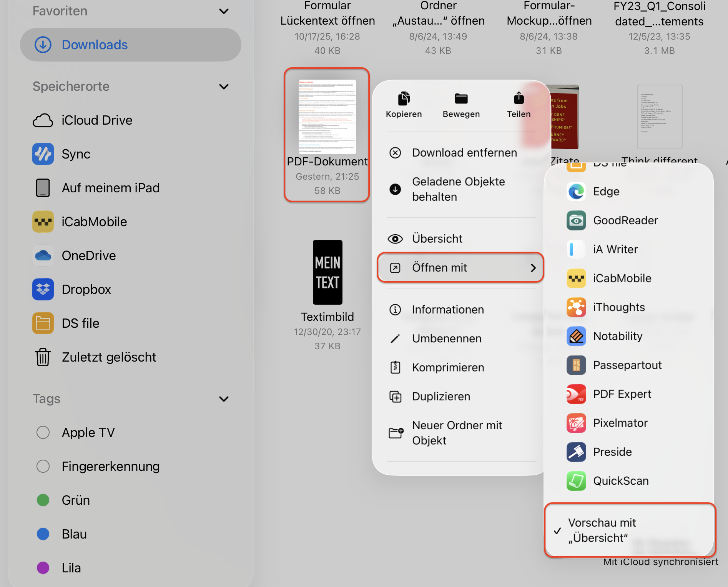The height and width of the screenshot is (587, 728).
Task: Tap the Teilen share icon
Action: tap(519, 98)
